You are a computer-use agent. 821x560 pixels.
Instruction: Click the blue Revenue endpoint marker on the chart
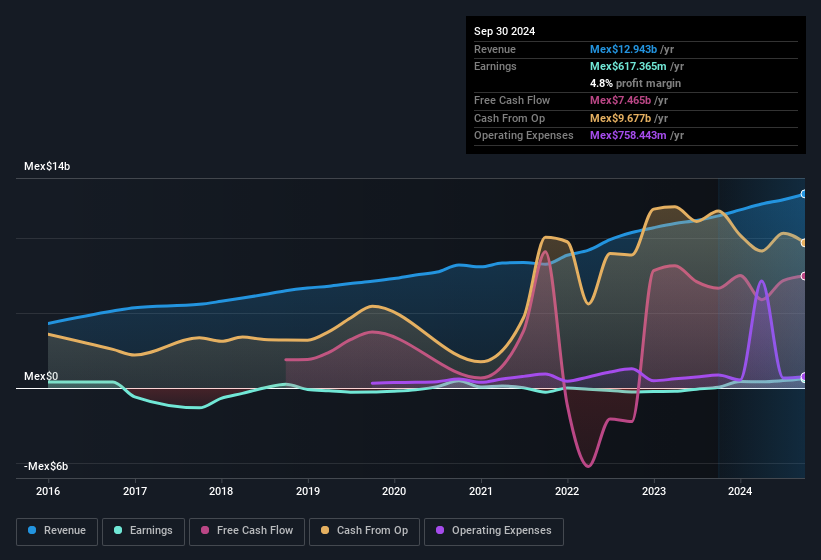[803, 194]
